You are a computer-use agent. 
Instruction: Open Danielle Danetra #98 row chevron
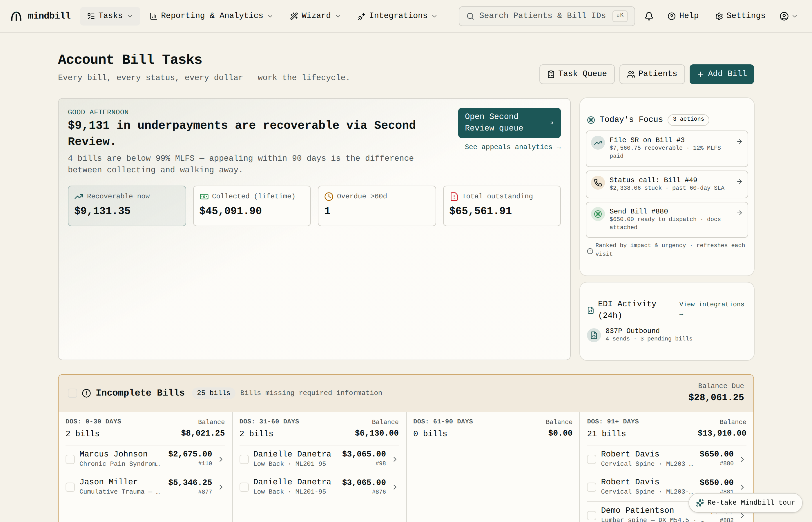pos(395,459)
